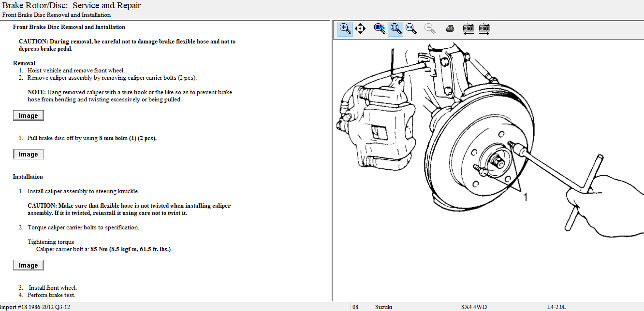644x311 pixels.
Task: Activate the pan/move arrows tool
Action: 360,28
